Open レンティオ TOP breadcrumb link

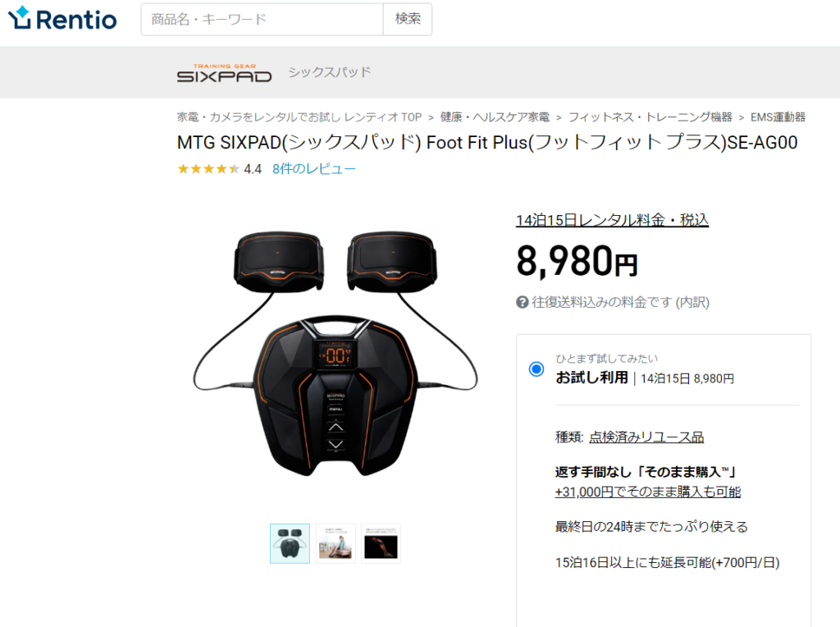(299, 117)
